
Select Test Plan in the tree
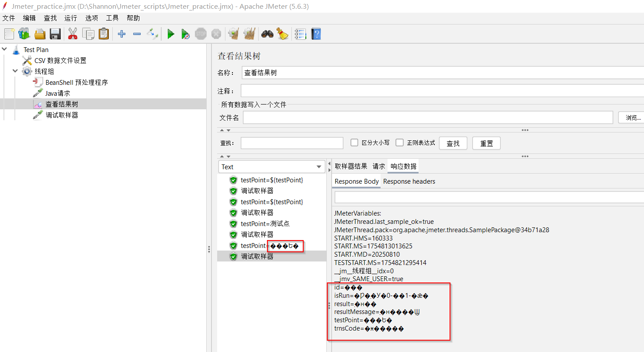36,50
